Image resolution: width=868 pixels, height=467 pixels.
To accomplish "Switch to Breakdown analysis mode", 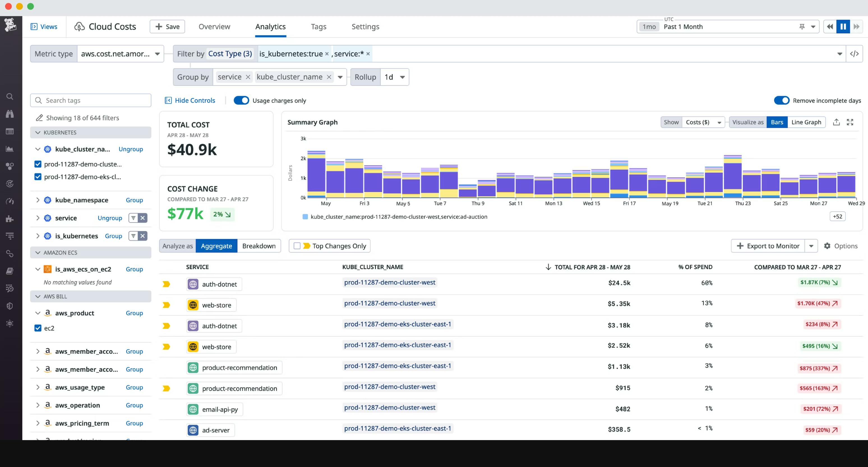I will (x=258, y=246).
